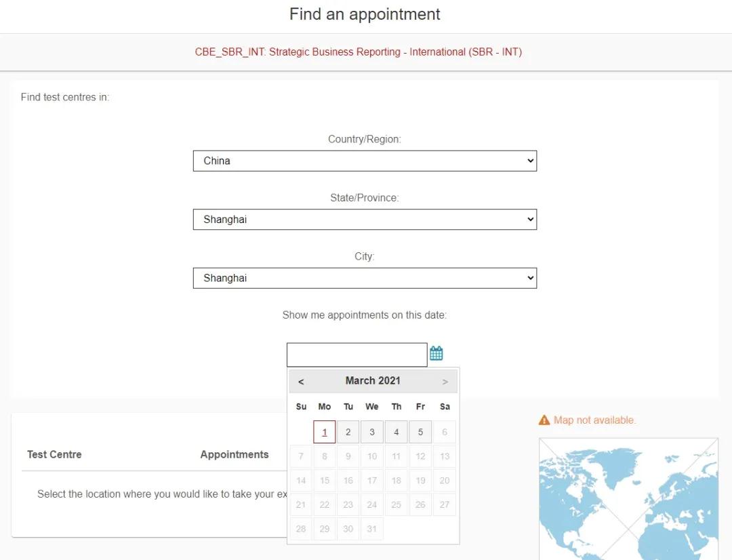Open the State/Province dropdown

tap(365, 220)
